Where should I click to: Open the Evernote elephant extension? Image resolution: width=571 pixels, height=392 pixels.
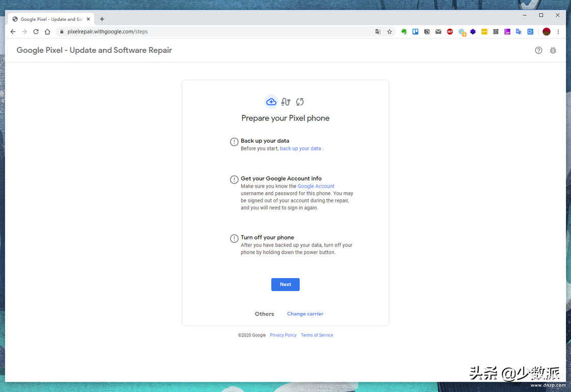point(404,32)
